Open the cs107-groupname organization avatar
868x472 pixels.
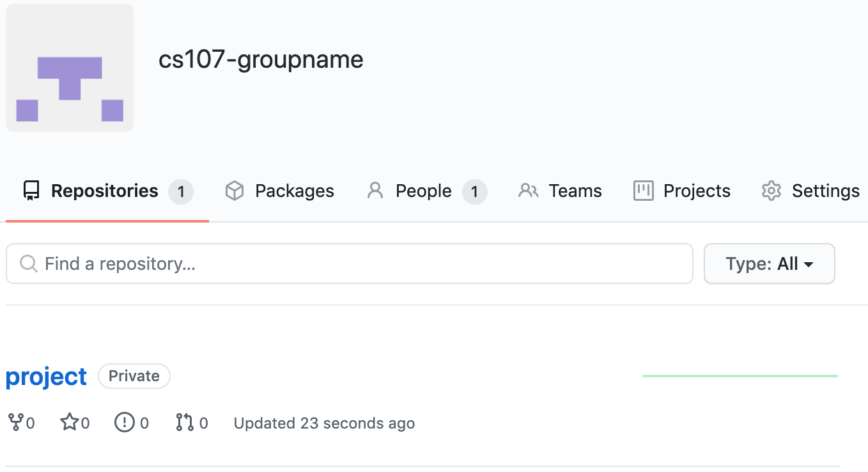click(70, 68)
